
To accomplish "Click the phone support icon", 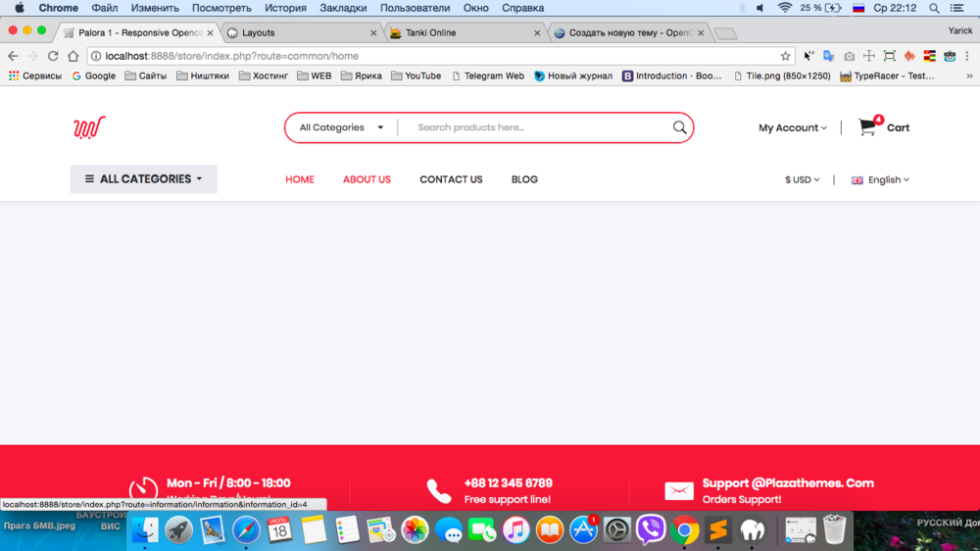I will pos(439,490).
